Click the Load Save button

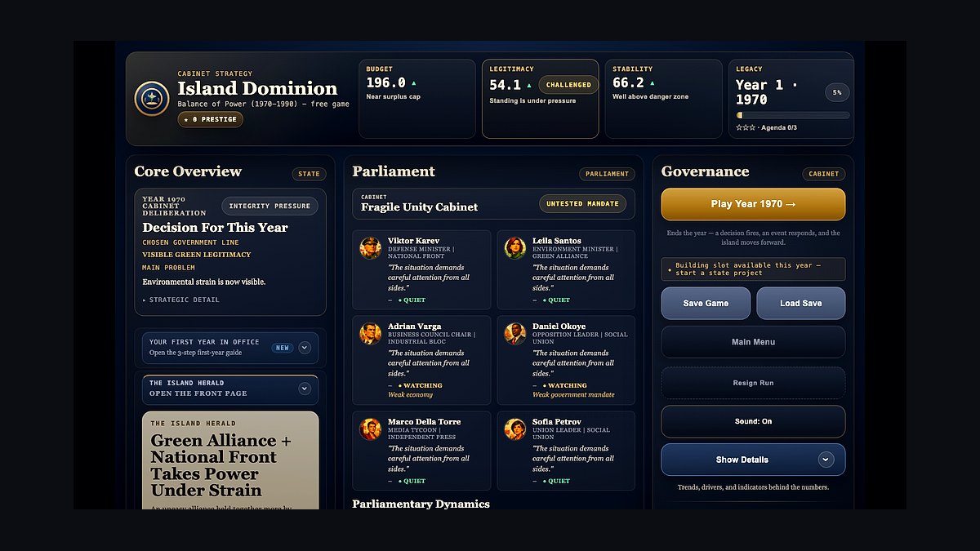click(801, 303)
